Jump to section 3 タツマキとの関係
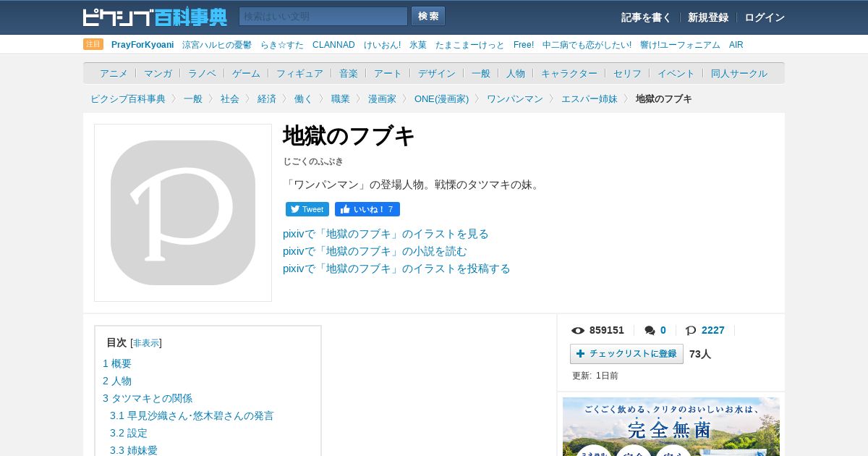Screen dimensions: 868x456 [148, 398]
